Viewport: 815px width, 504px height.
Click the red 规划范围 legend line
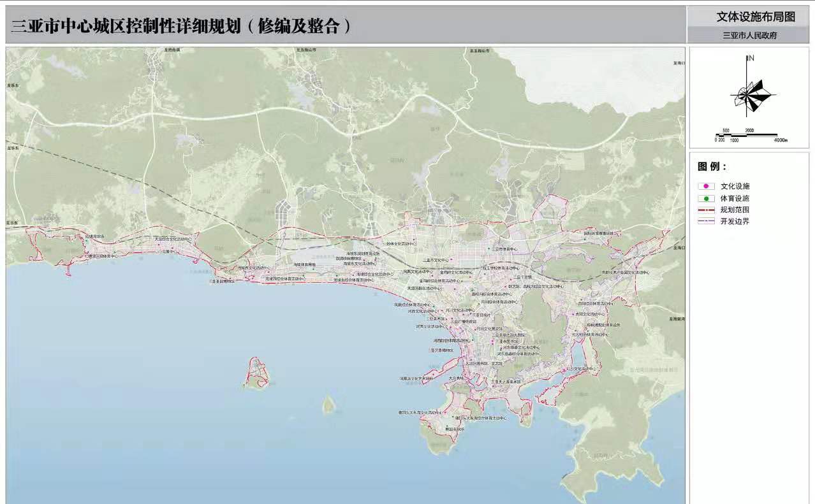(706, 210)
